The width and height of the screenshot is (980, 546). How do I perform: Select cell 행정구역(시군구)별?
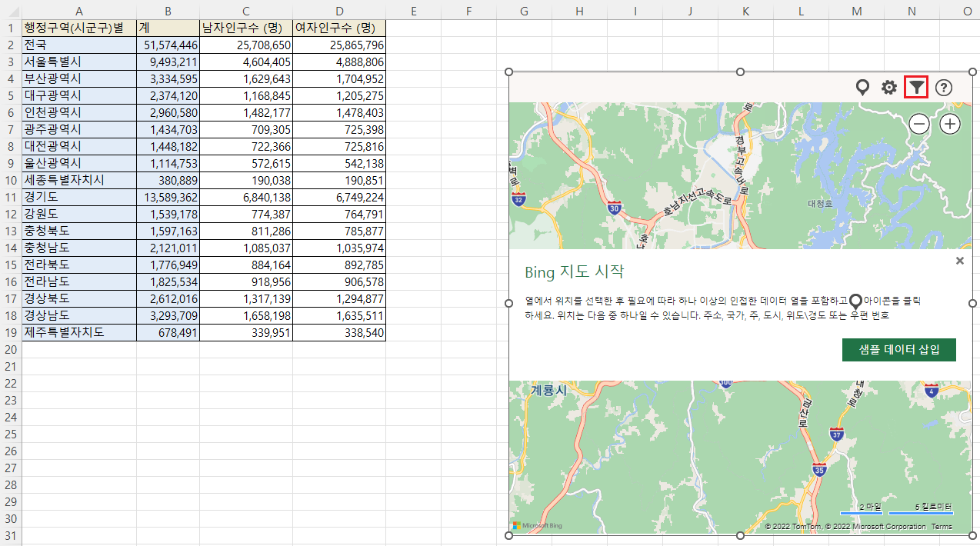[x=79, y=28]
